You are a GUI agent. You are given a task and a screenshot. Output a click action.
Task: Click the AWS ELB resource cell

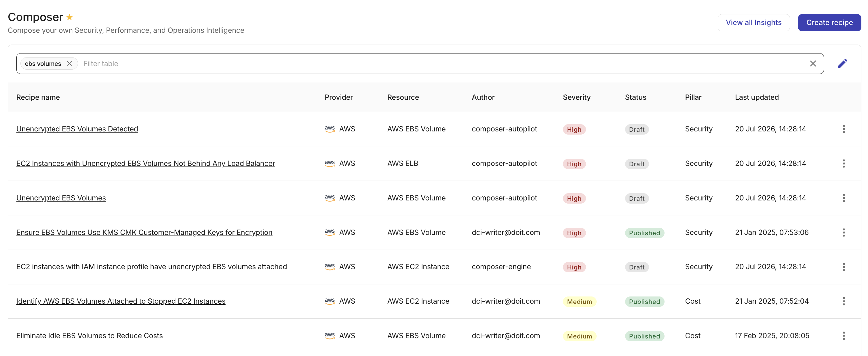(402, 163)
